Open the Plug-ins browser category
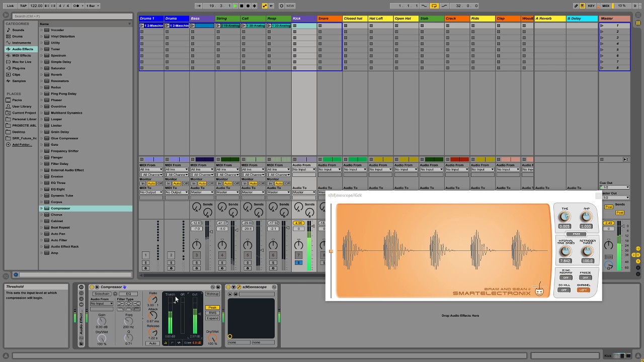 click(19, 68)
